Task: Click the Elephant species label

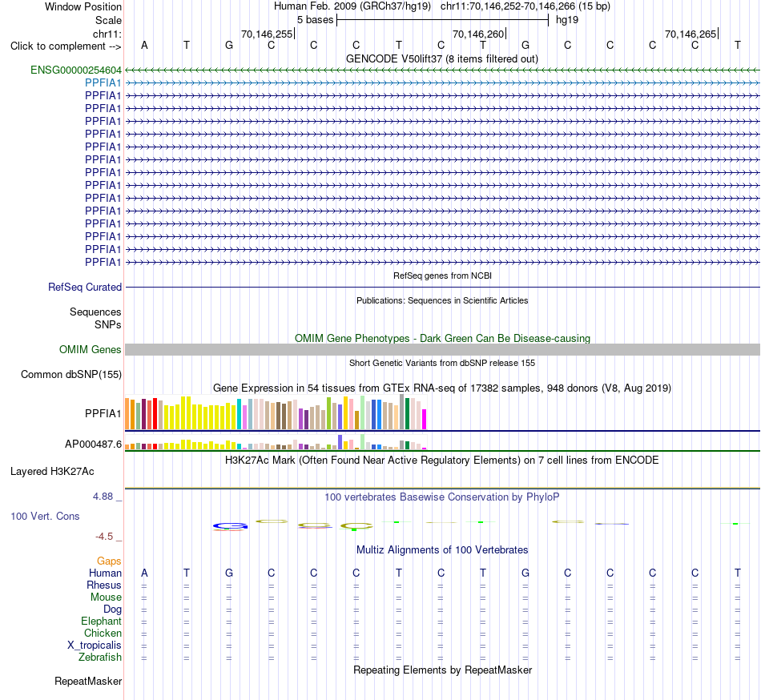Action: point(101,622)
